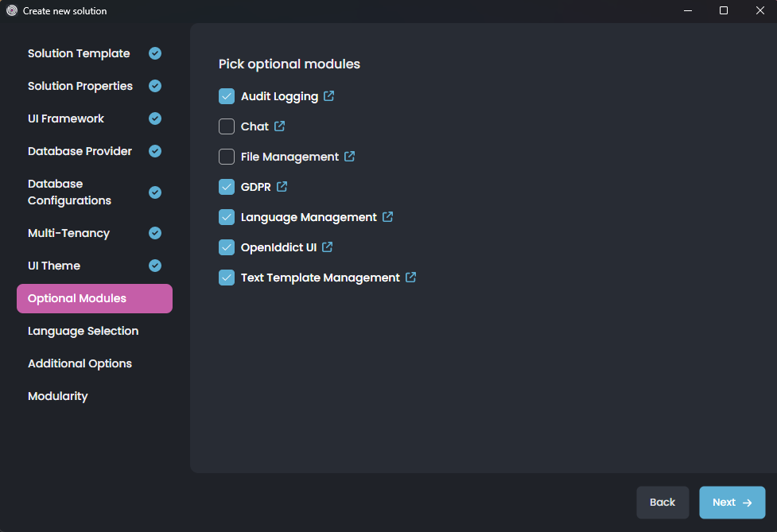Viewport: 777px width, 532px height.
Task: Go to the Additional Options step
Action: pyautogui.click(x=80, y=363)
